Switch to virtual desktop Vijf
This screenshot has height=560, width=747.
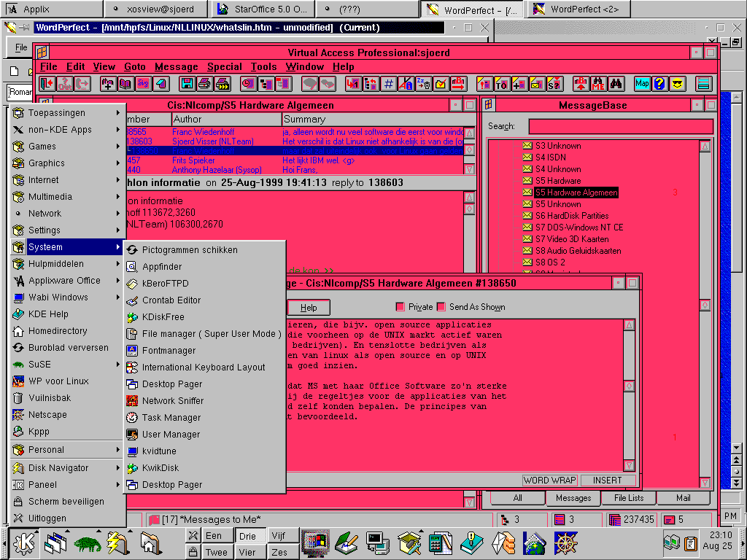(x=282, y=536)
